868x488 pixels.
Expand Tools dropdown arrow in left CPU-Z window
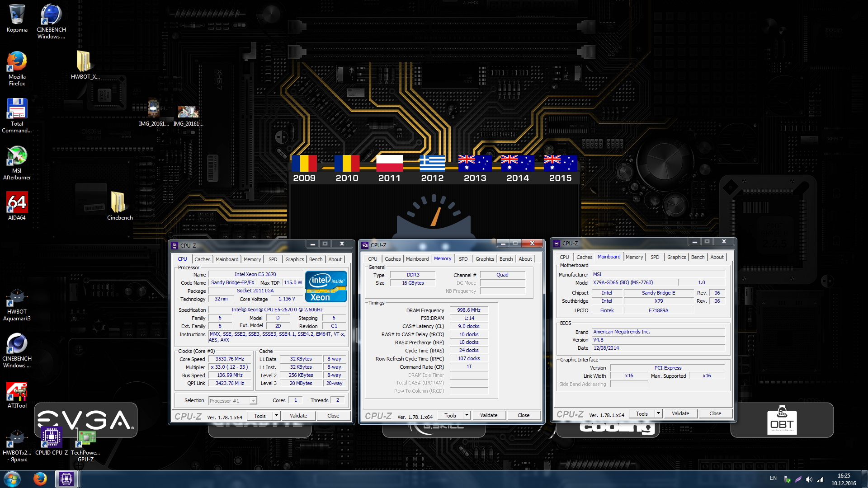[x=276, y=416]
